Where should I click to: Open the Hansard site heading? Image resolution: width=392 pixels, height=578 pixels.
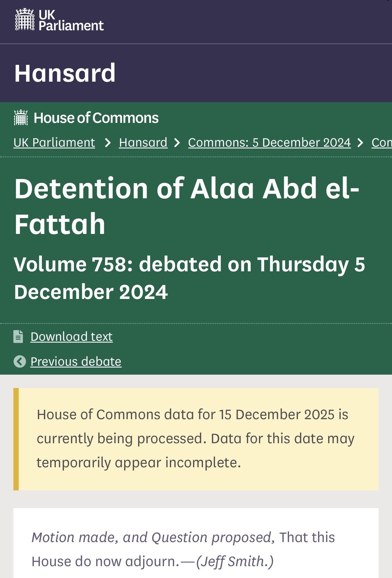tap(65, 73)
